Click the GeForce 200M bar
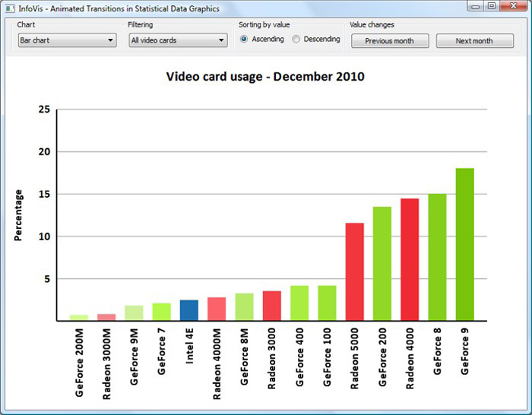Screen dimensions: 532x415 coord(79,318)
